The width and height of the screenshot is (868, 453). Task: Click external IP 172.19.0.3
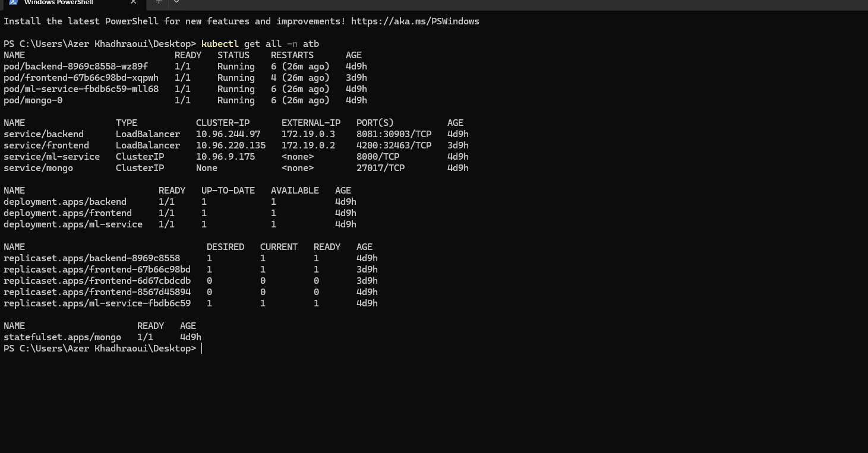click(308, 134)
